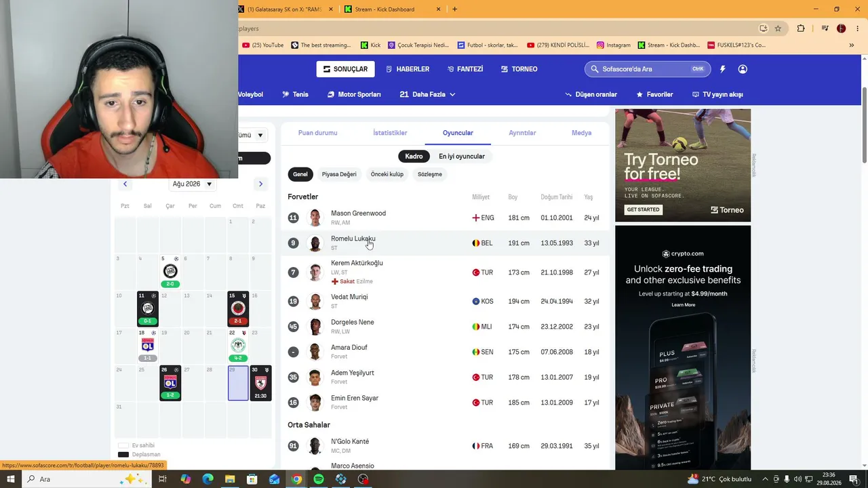Expand the Daha Fazla sports dropdown
Screen dimensions: 868x488
tap(427, 94)
